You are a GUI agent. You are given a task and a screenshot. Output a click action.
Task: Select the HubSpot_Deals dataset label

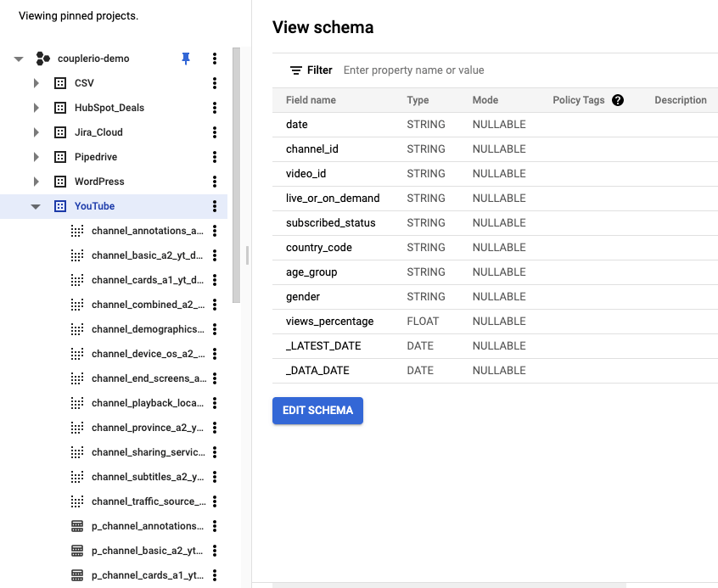pos(109,108)
